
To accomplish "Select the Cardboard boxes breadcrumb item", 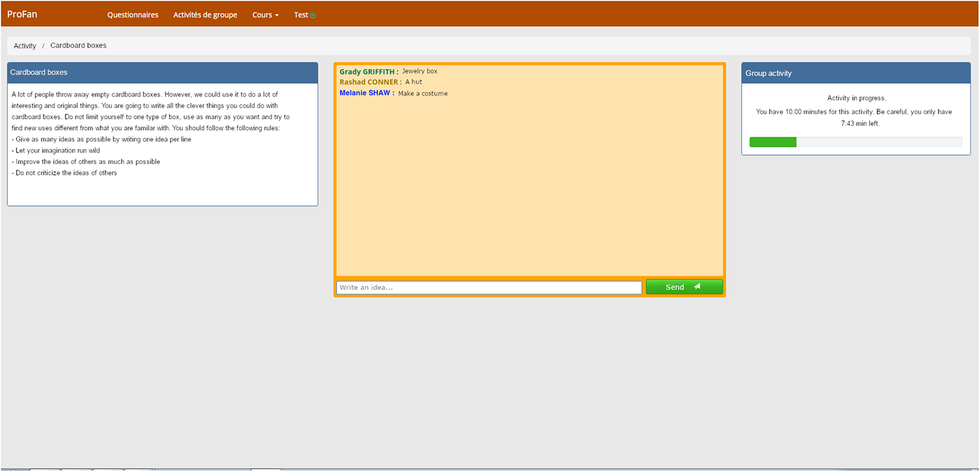I will click(79, 45).
